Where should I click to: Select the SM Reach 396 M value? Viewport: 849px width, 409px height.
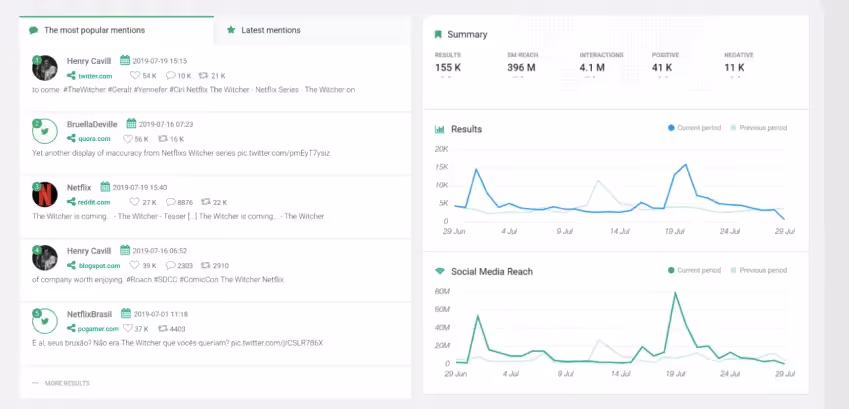pyautogui.click(x=521, y=68)
